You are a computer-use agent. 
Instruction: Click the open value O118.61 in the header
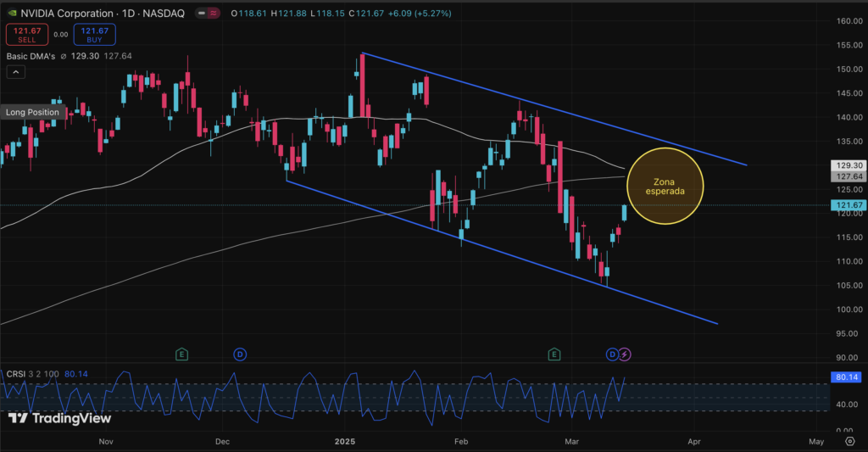pyautogui.click(x=248, y=14)
